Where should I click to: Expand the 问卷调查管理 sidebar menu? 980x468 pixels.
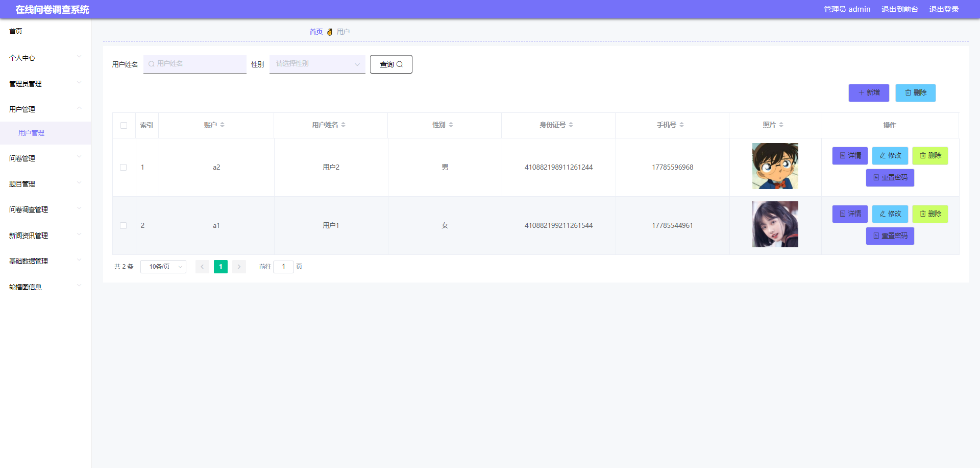tap(45, 209)
